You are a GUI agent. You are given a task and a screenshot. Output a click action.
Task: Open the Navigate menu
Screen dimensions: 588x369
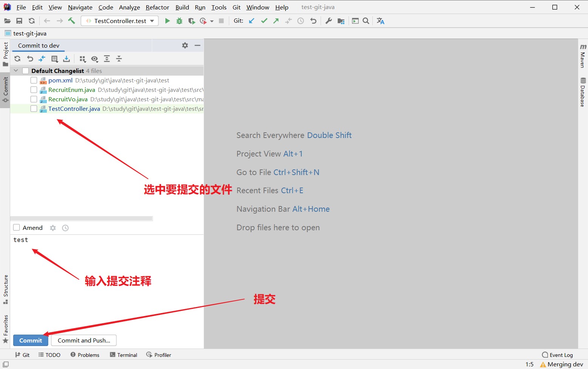click(x=80, y=7)
